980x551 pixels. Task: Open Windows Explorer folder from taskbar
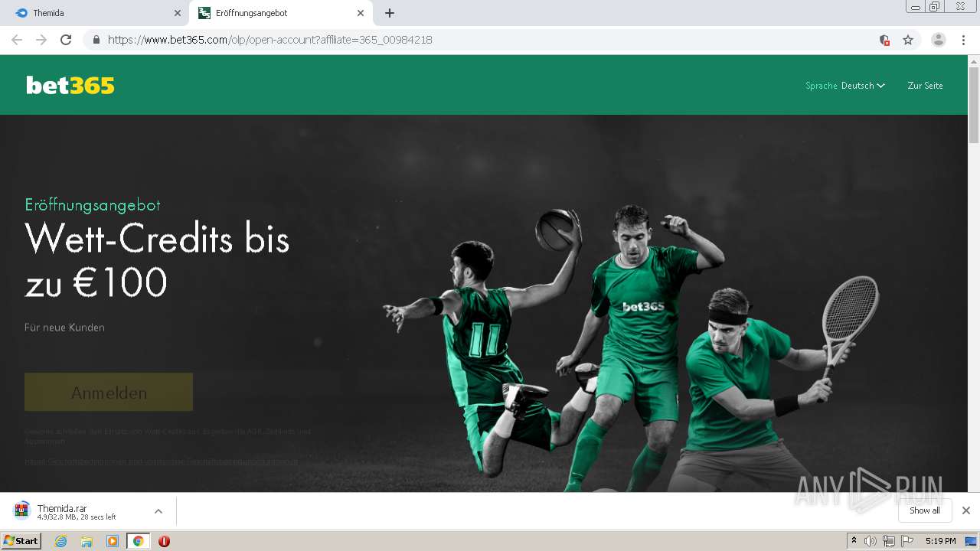87,541
